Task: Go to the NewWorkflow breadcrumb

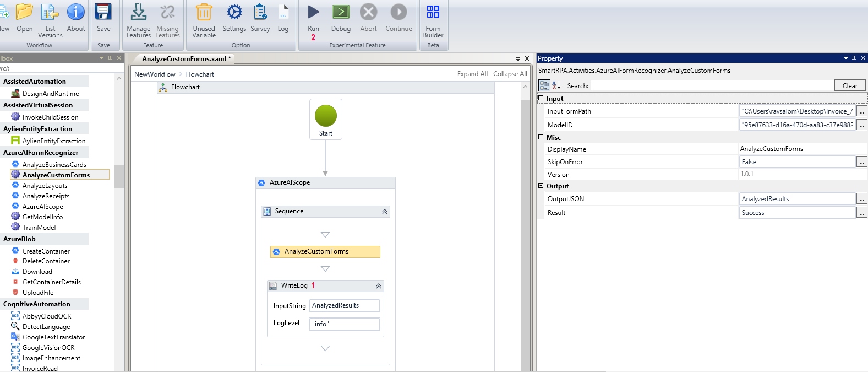Action: coord(155,74)
